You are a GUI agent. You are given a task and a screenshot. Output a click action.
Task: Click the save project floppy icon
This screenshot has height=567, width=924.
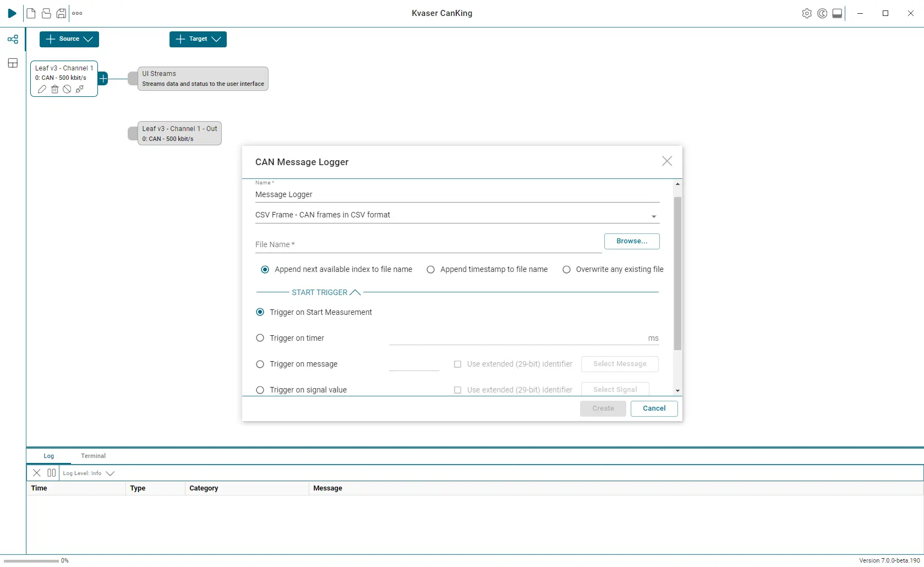click(61, 13)
